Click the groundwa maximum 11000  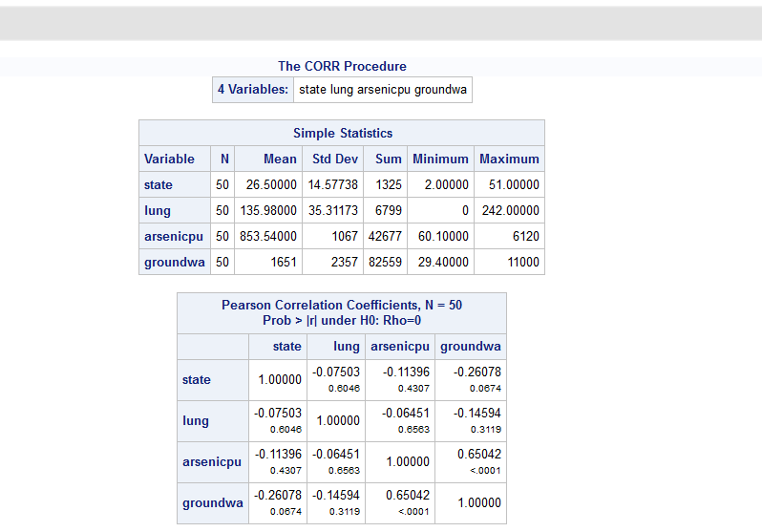coord(523,262)
